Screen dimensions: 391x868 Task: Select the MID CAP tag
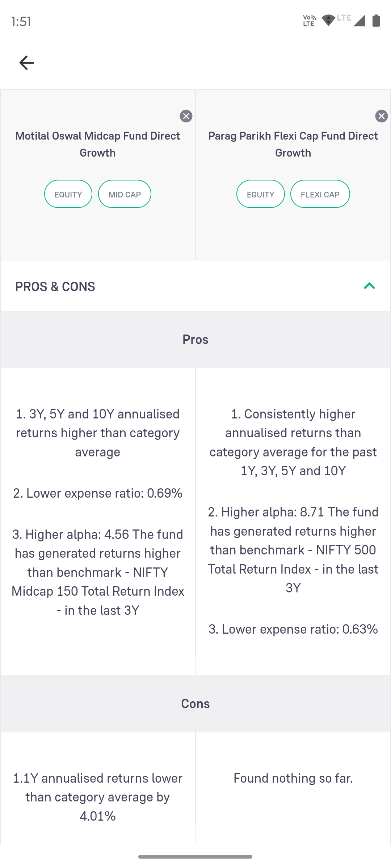[125, 194]
